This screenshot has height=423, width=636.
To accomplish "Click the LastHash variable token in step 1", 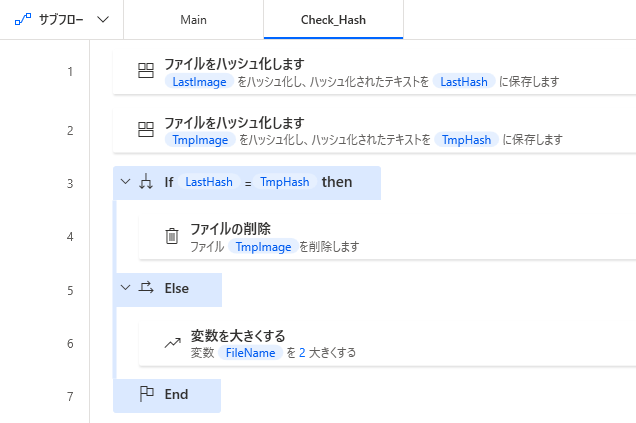I will coord(464,82).
